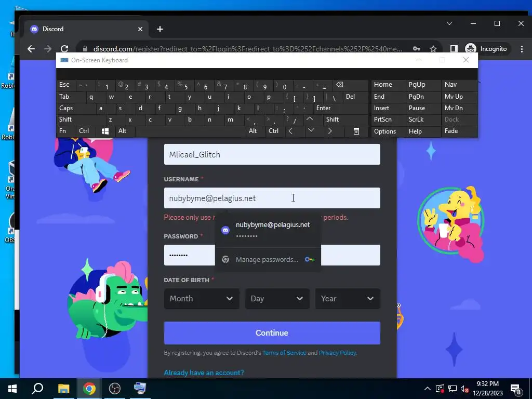Toggle Chrome side panel icon
532x399 pixels.
(x=454, y=49)
